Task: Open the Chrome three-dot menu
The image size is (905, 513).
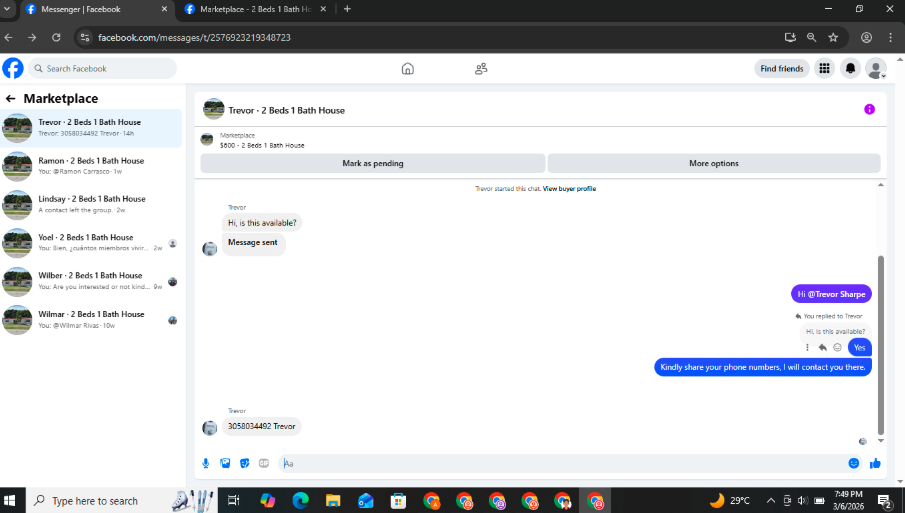Action: tap(891, 38)
